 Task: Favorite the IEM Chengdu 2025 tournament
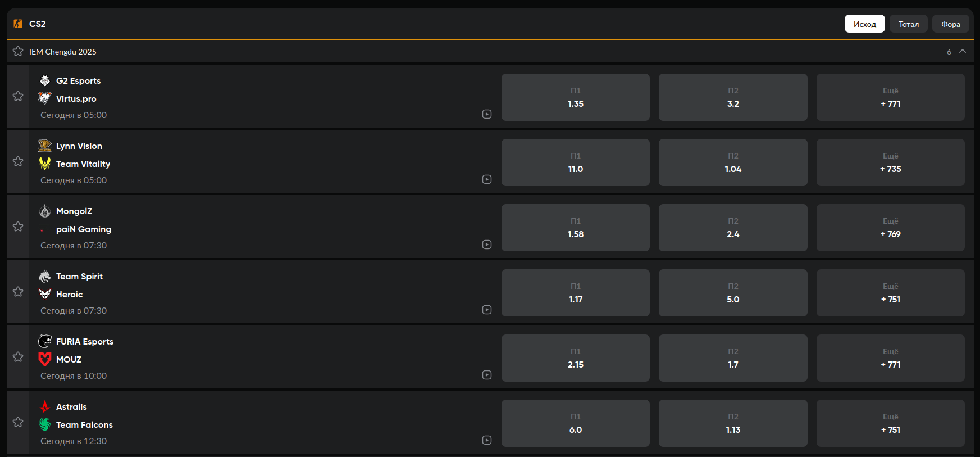[18, 51]
